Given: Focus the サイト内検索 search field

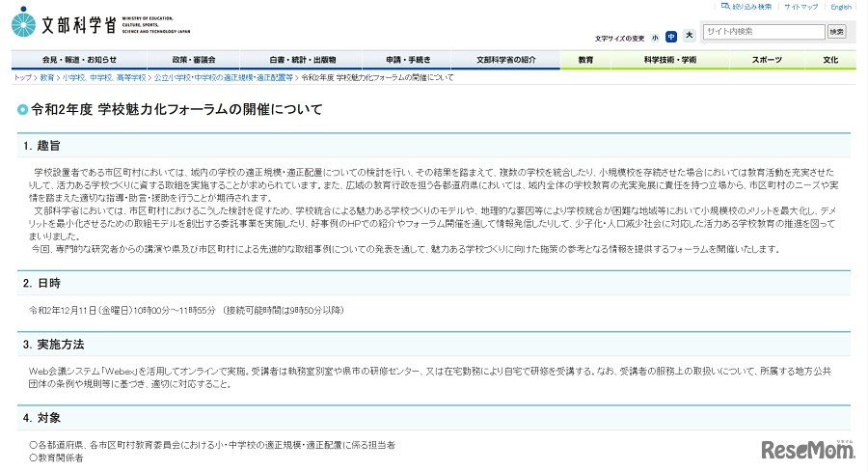Looking at the screenshot, I should click(x=764, y=32).
